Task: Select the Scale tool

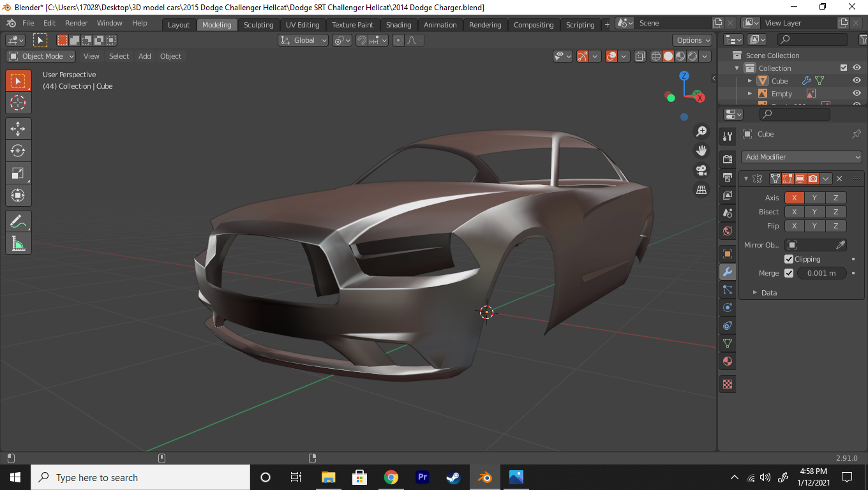Action: point(18,173)
